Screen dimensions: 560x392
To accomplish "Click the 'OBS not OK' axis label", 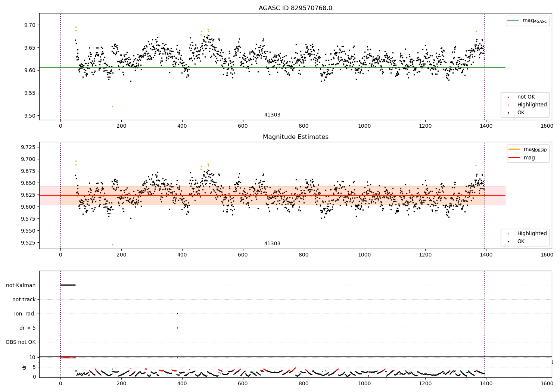I will 21,342.
